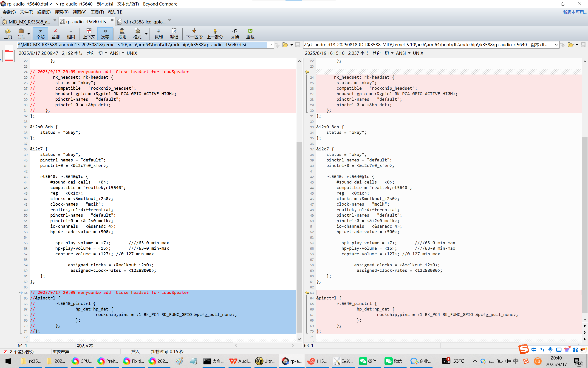Open the UltraEdit taskbar item

pos(265,361)
